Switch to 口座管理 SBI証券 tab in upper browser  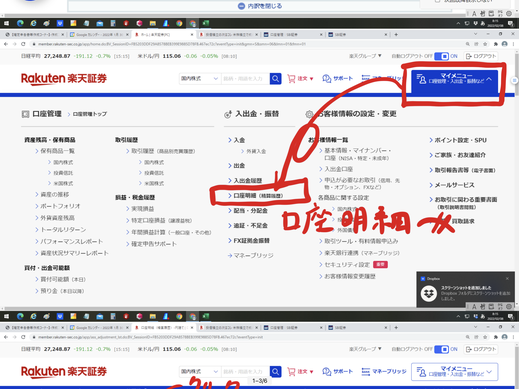point(293,34)
